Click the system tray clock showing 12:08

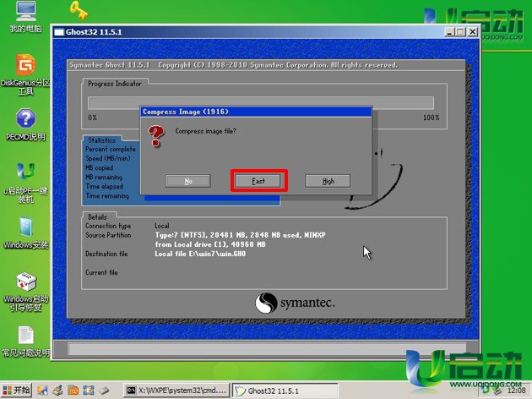click(x=517, y=391)
